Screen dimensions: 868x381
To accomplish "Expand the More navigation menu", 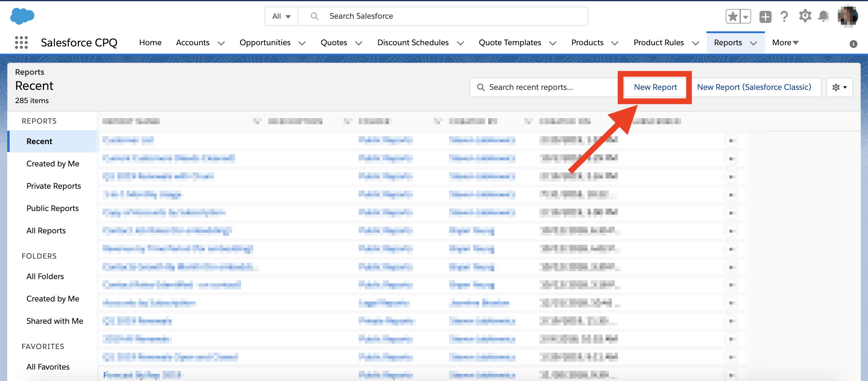I will [x=785, y=43].
